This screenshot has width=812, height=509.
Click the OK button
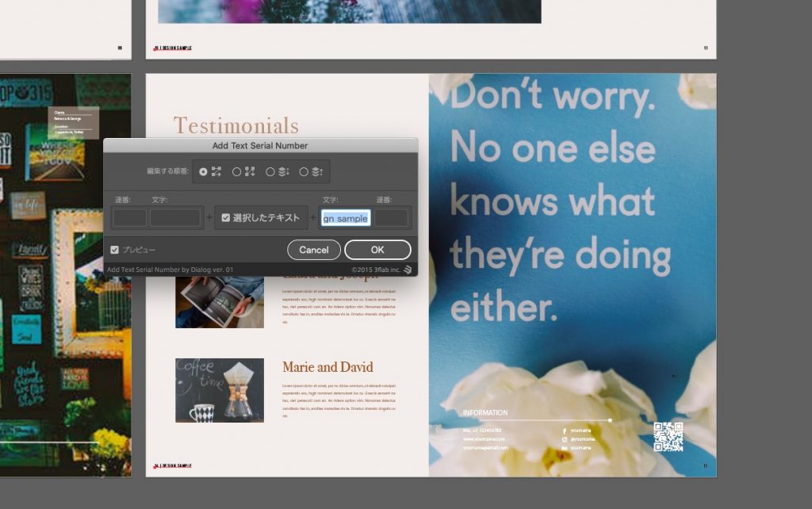[x=377, y=250]
